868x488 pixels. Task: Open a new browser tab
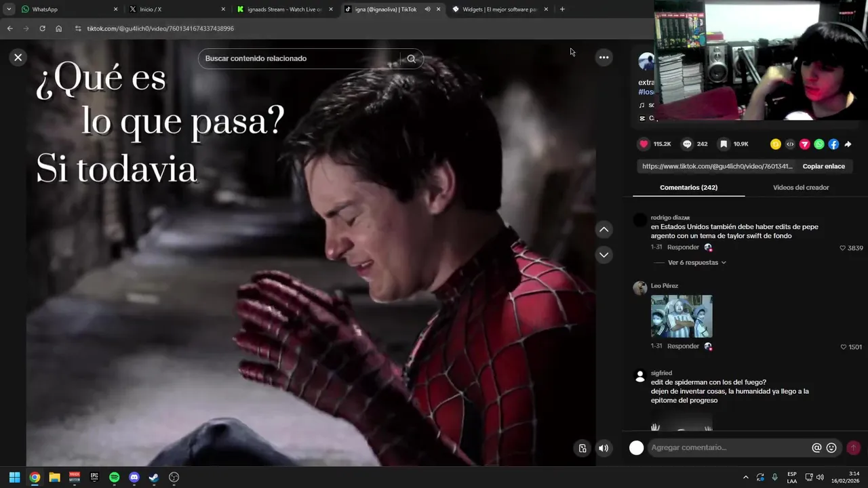coord(562,9)
